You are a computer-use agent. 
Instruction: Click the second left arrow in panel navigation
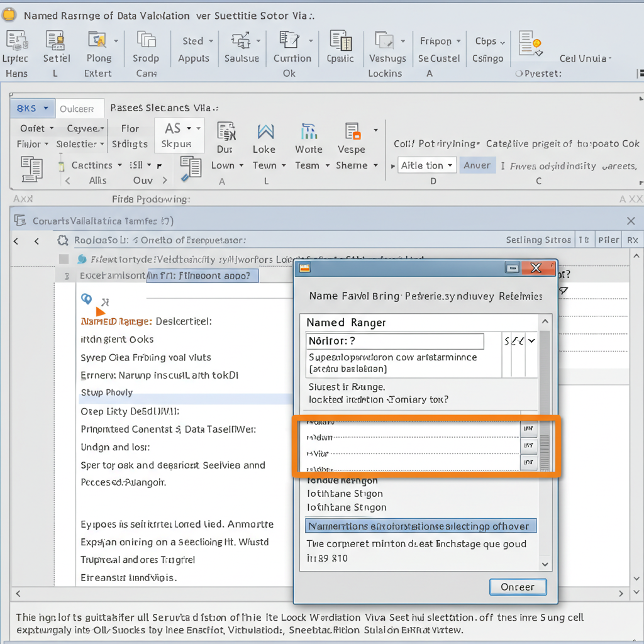click(36, 241)
